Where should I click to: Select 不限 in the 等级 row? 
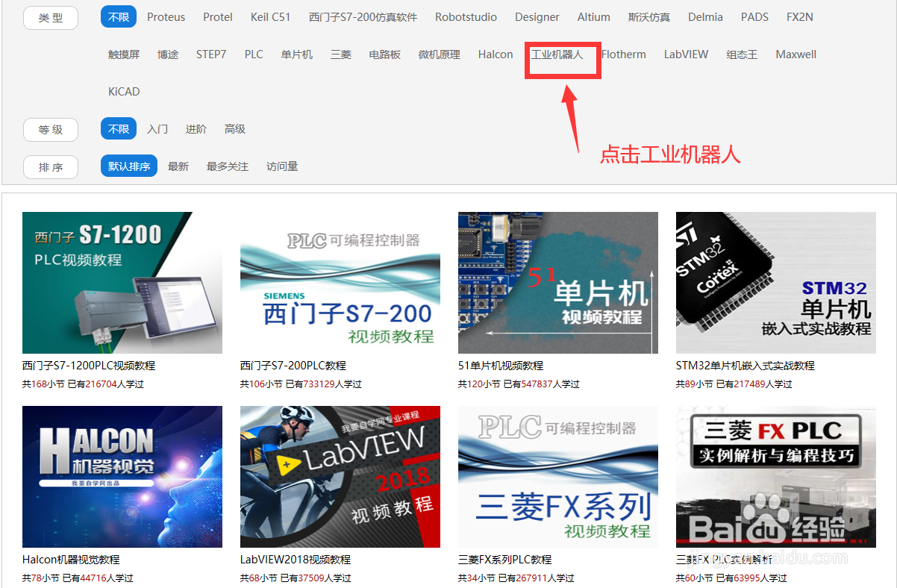click(x=119, y=129)
